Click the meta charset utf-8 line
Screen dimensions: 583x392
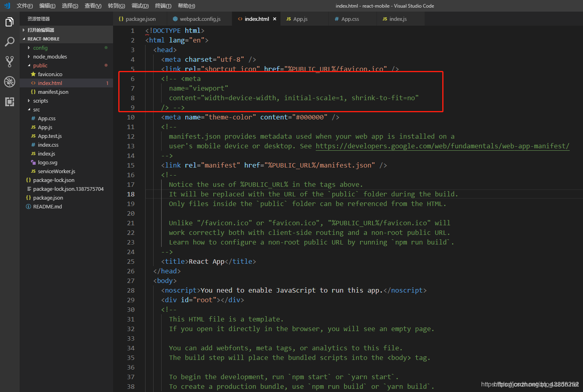pos(209,59)
